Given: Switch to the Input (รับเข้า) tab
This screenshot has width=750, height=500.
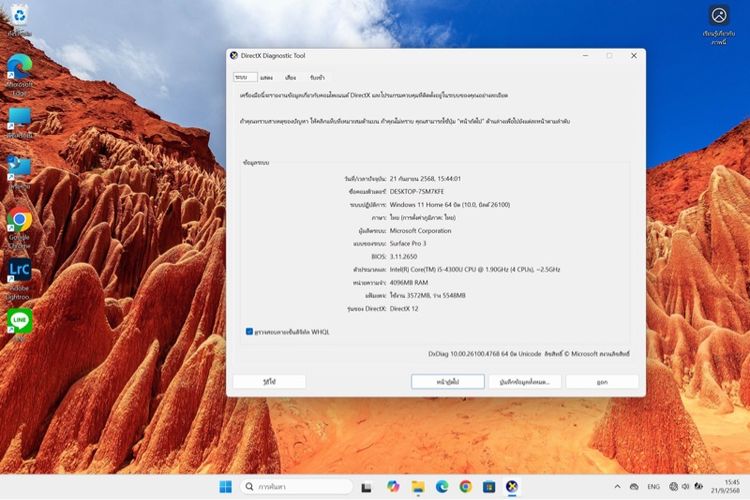Looking at the screenshot, I should pyautogui.click(x=317, y=78).
